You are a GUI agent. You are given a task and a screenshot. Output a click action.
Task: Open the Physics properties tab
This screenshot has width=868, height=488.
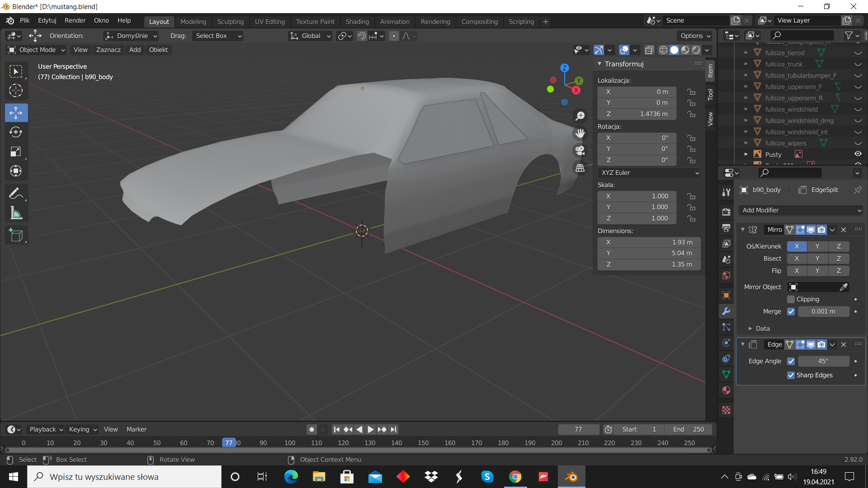[726, 343]
